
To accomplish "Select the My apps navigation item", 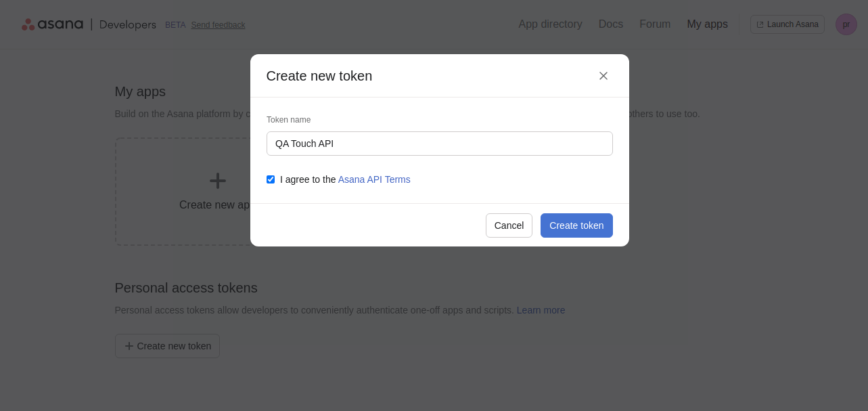I will click(x=707, y=24).
